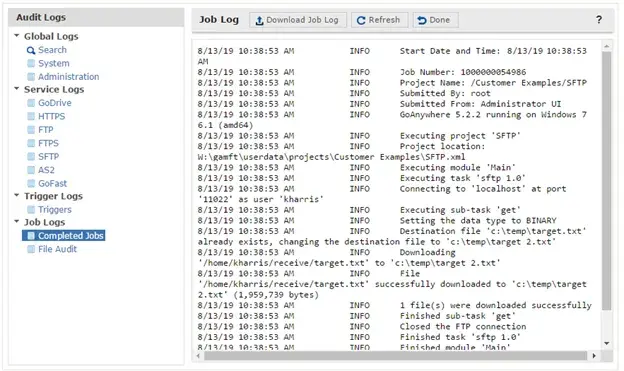
Task: Click the scroll up arrow of log
Action: pyautogui.click(x=606, y=46)
